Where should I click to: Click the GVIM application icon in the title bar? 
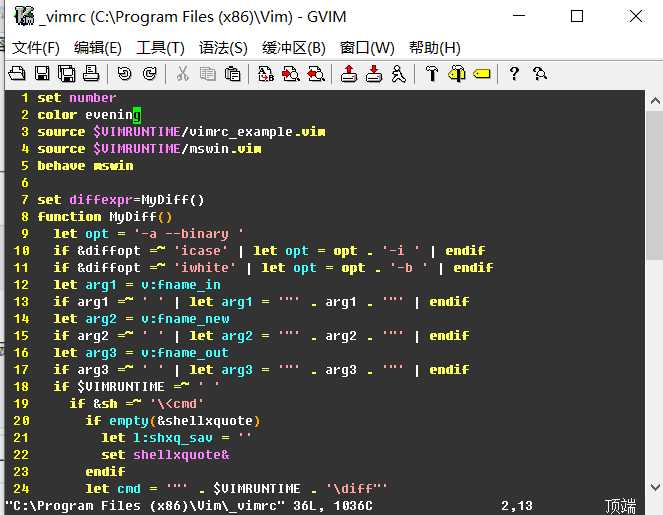point(24,16)
